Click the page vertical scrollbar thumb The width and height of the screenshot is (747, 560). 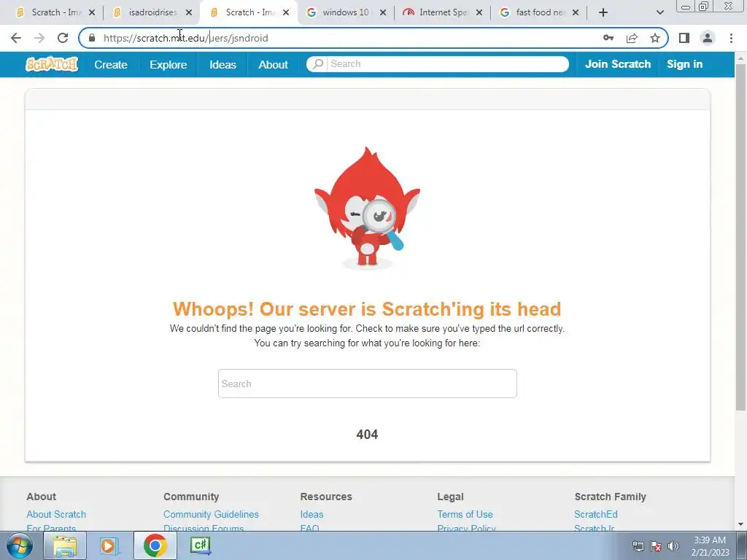click(741, 237)
